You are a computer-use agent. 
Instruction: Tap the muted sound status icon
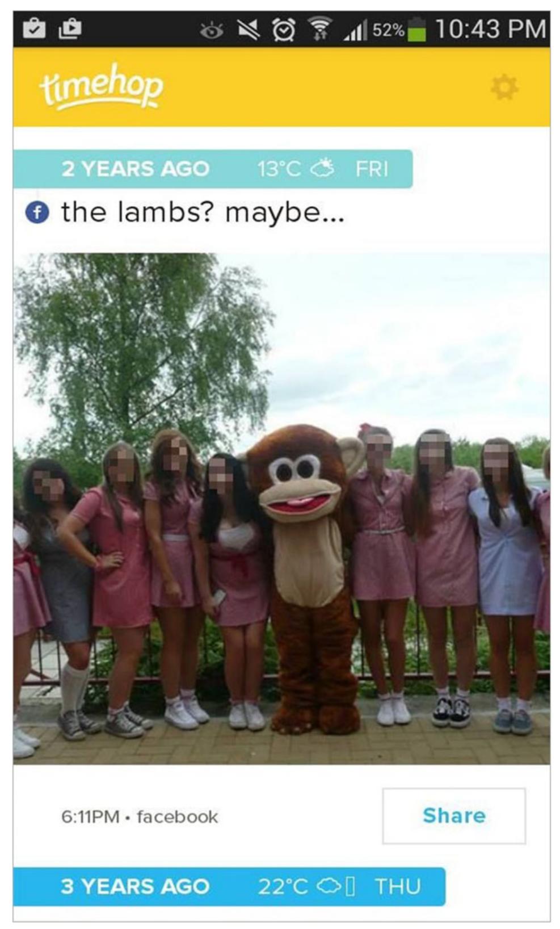(x=248, y=29)
